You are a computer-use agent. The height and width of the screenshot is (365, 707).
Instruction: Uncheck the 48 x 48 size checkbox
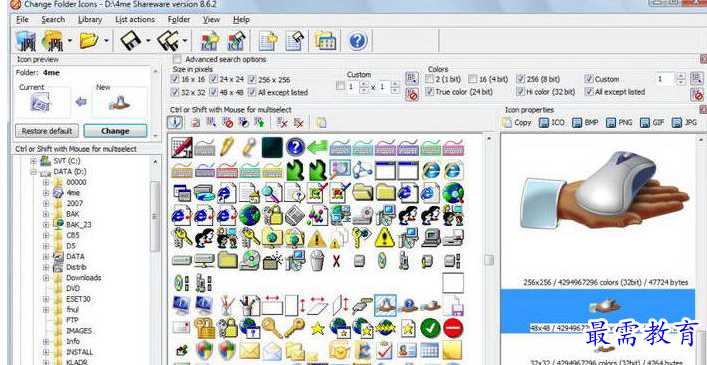click(214, 92)
